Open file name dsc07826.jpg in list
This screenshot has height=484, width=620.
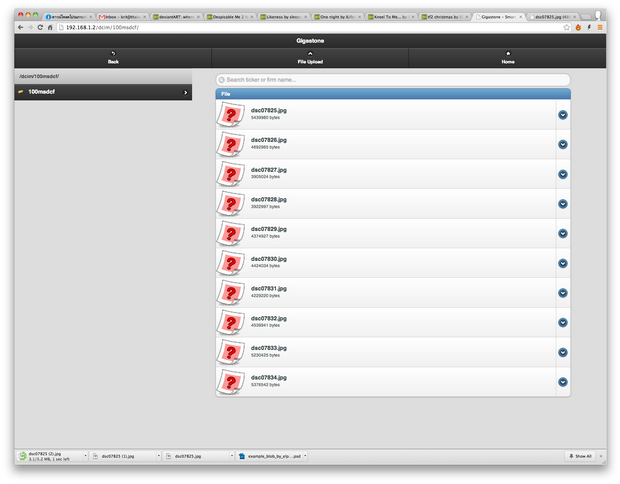point(269,140)
